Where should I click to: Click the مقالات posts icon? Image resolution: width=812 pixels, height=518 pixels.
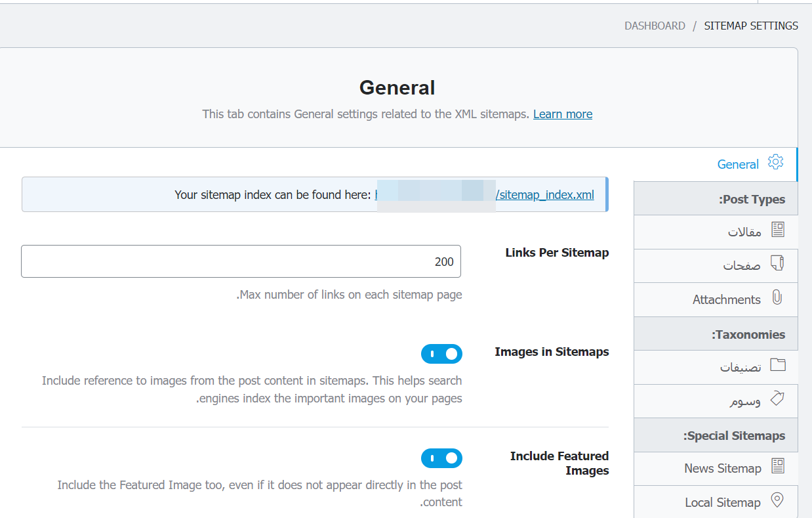[777, 229]
